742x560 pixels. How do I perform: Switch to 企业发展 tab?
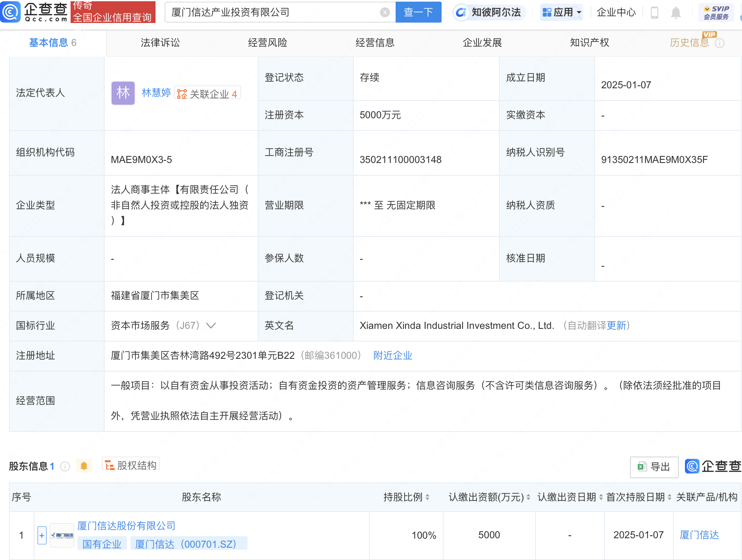pos(482,43)
